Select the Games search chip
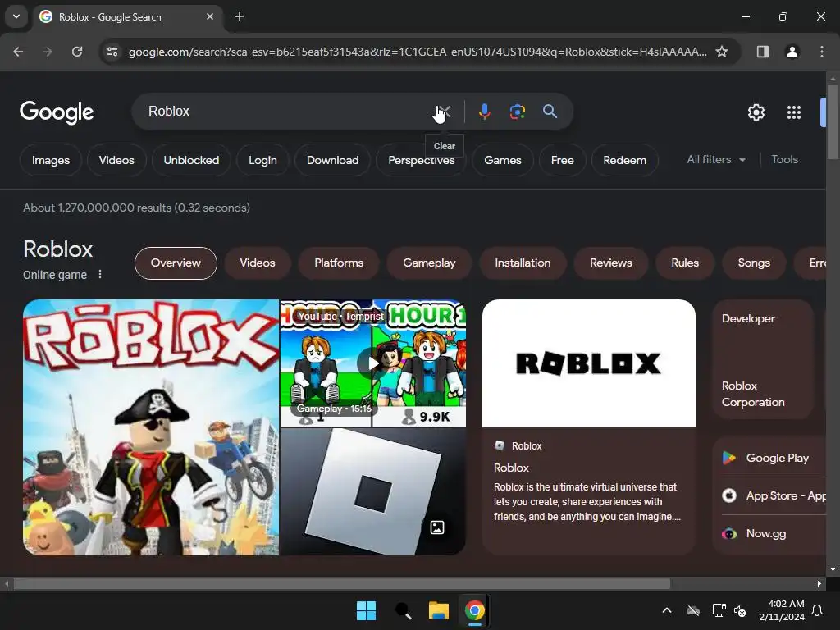 click(x=503, y=160)
